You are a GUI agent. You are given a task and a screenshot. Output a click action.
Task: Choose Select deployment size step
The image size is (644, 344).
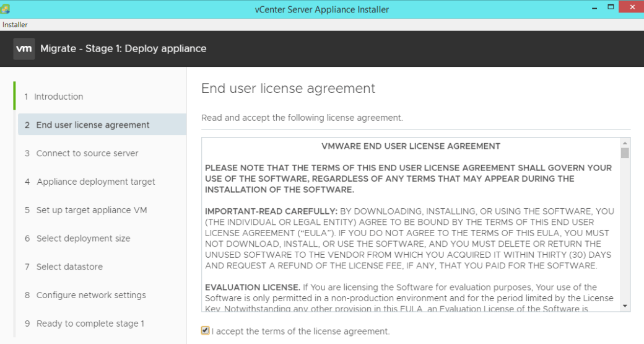(83, 239)
